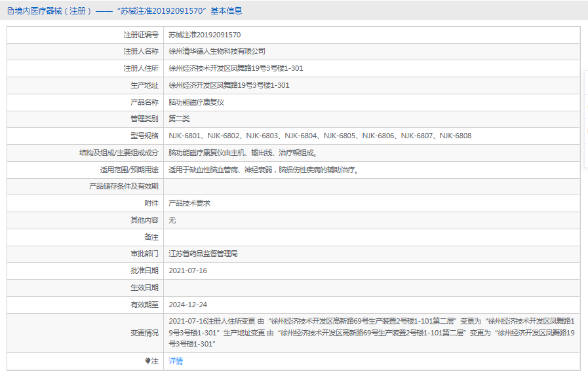
Task: Click the model list starting NJK-6801
Action: [320, 136]
